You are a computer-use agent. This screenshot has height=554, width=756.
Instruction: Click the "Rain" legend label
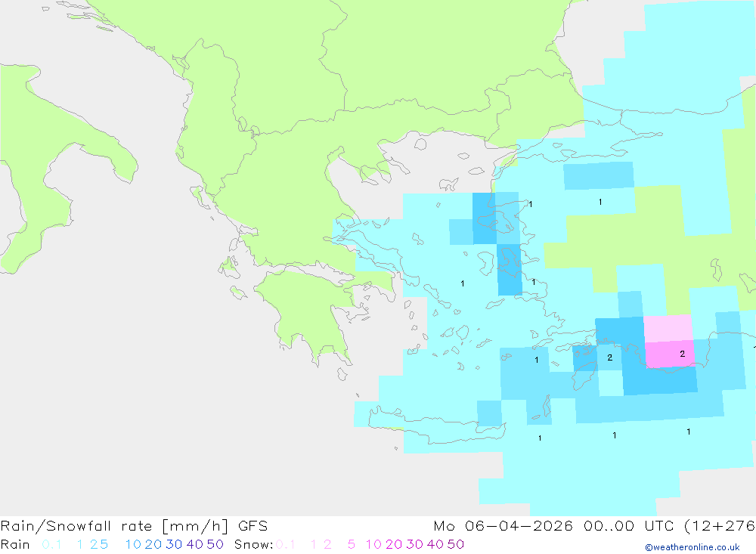(x=15, y=544)
